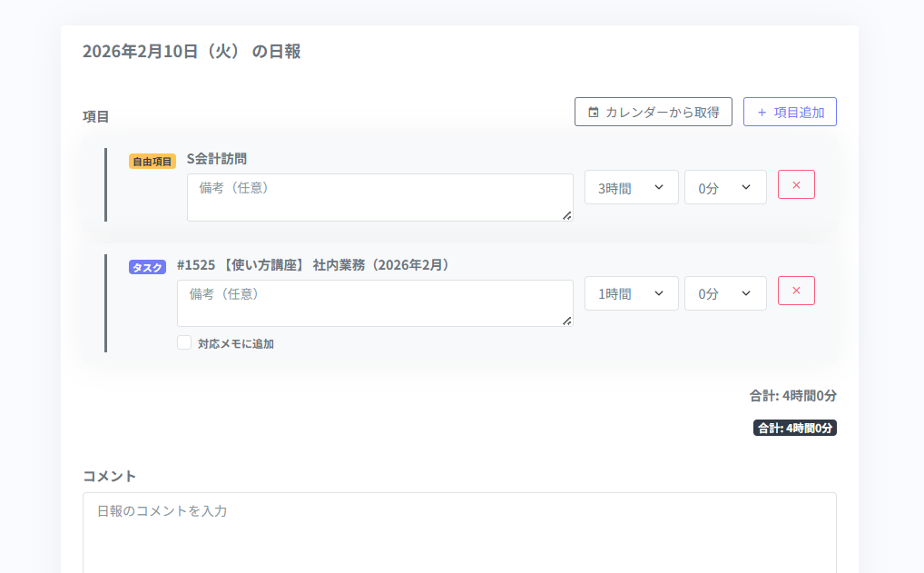Click the task title #1525 【使い方講座】 社内業務
This screenshot has width=924, height=573.
(x=313, y=265)
